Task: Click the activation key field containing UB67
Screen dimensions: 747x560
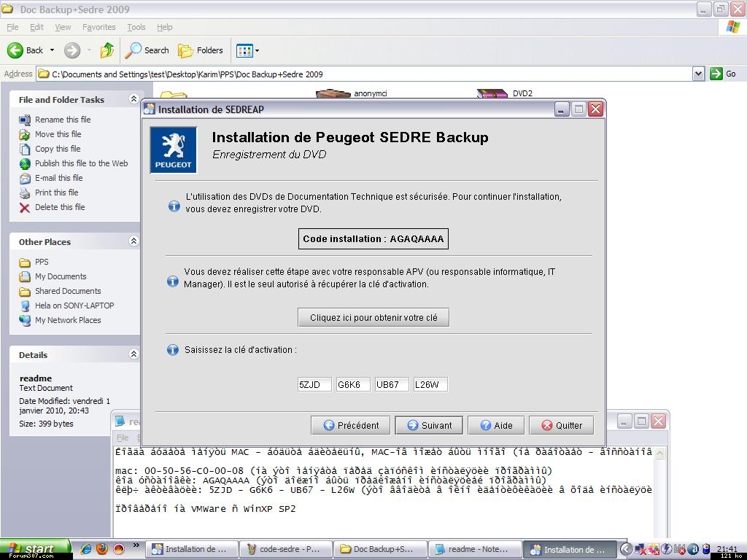Action: point(392,384)
